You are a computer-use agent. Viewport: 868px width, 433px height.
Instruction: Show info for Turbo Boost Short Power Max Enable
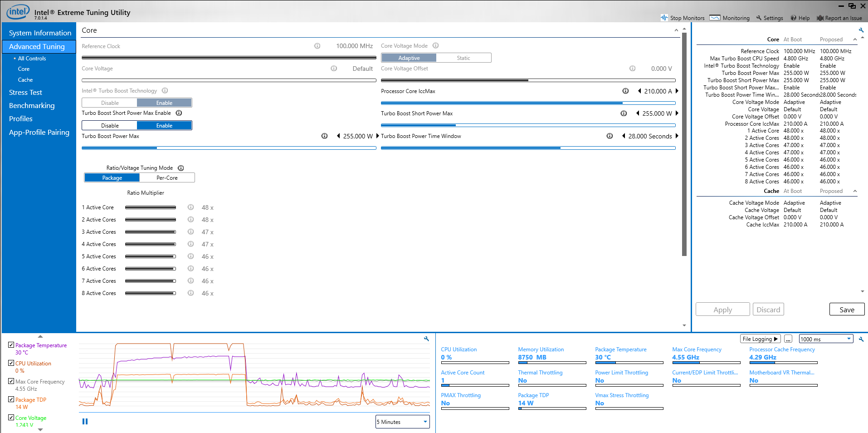[179, 113]
